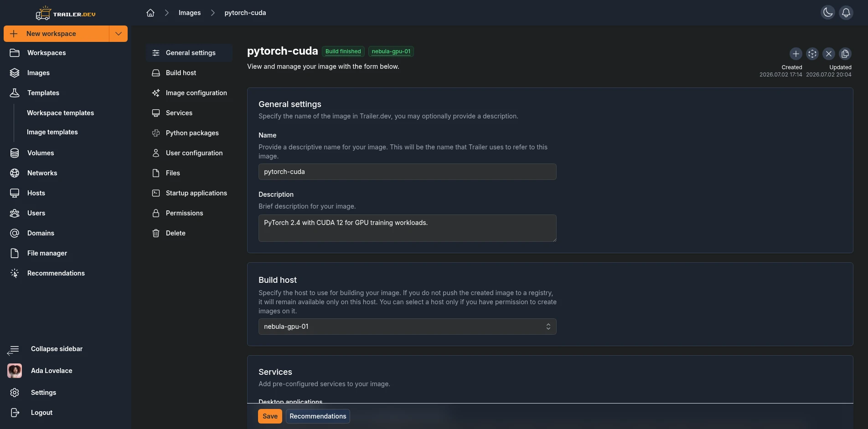Click File manager document icon

[15, 253]
